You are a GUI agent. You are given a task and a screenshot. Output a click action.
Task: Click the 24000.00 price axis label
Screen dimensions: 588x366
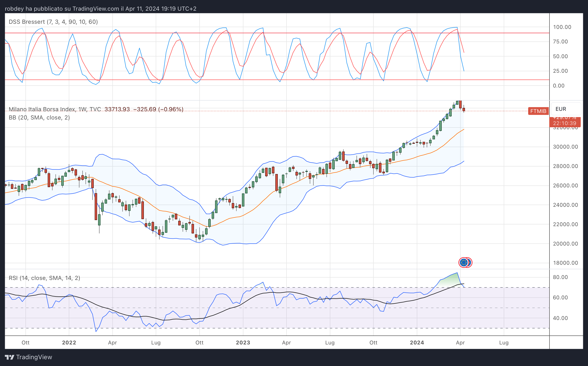[565, 205]
